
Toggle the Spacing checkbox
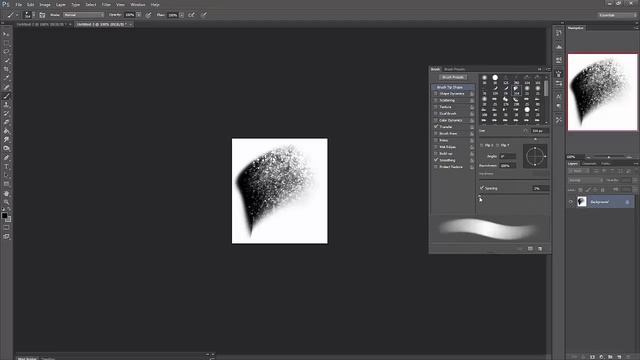[x=482, y=188]
